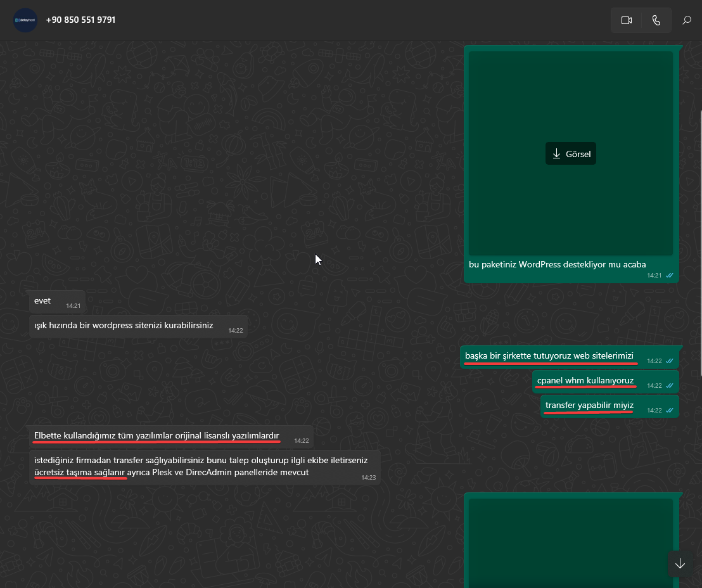Screen dimensions: 702x588
Task: Jump to latest messages with down arrow
Action: pos(680,563)
